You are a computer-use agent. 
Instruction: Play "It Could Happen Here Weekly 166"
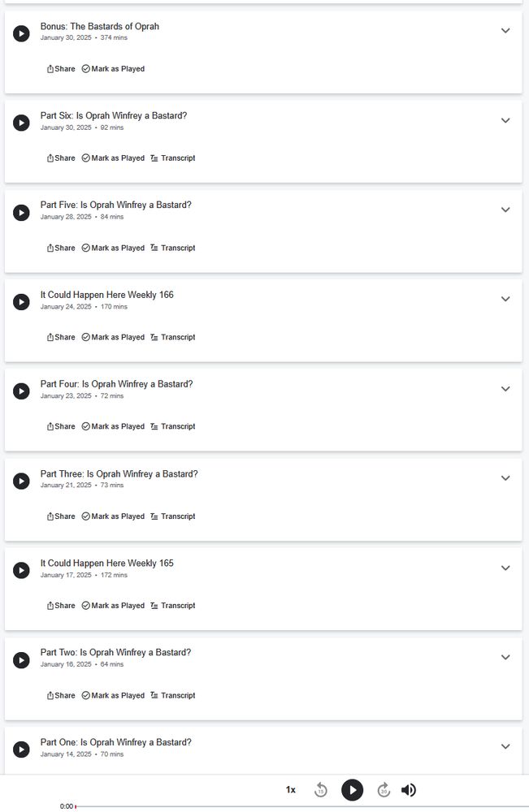tap(21, 301)
